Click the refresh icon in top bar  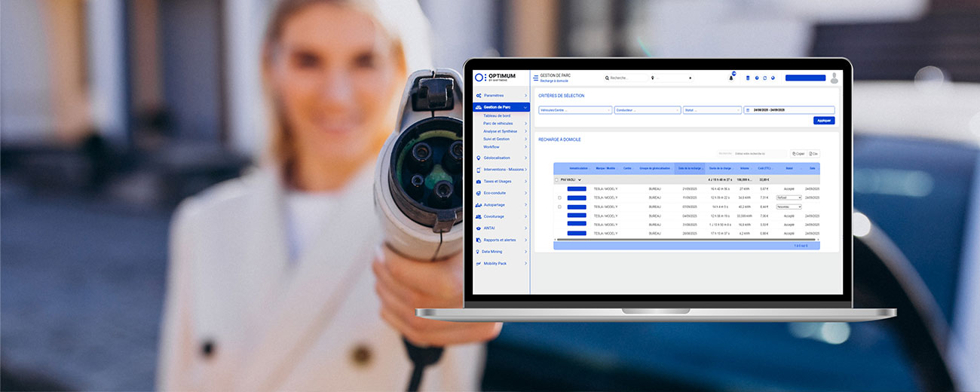point(765,78)
